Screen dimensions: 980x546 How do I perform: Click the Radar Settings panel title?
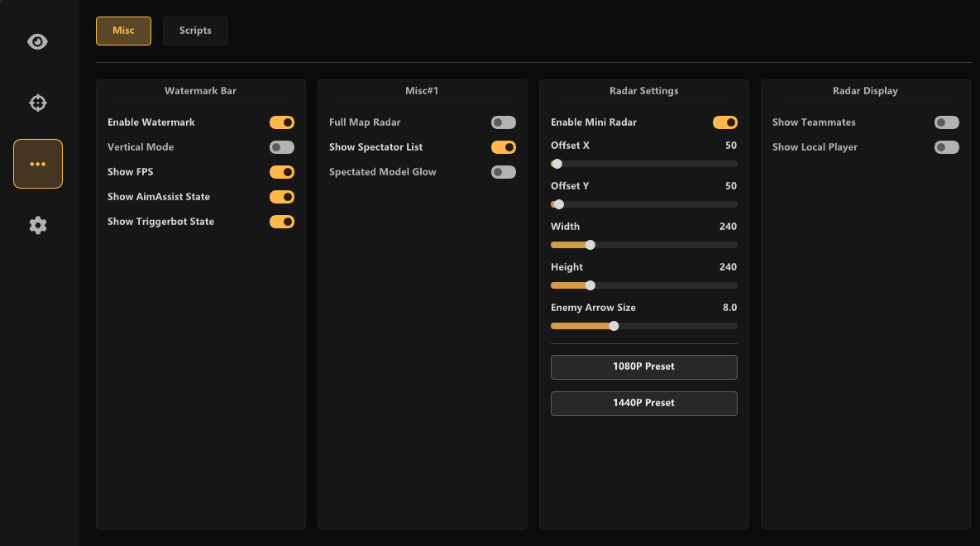point(643,91)
